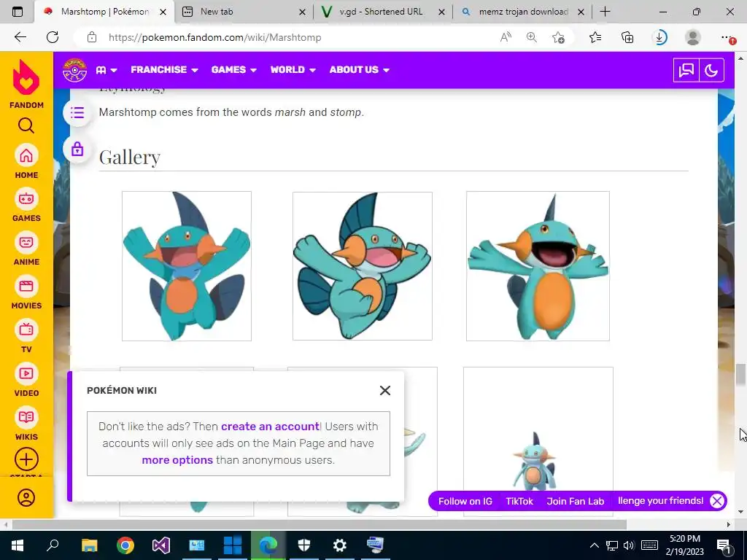Image resolution: width=747 pixels, height=560 pixels.
Task: Open the volume control in tray
Action: click(x=629, y=545)
